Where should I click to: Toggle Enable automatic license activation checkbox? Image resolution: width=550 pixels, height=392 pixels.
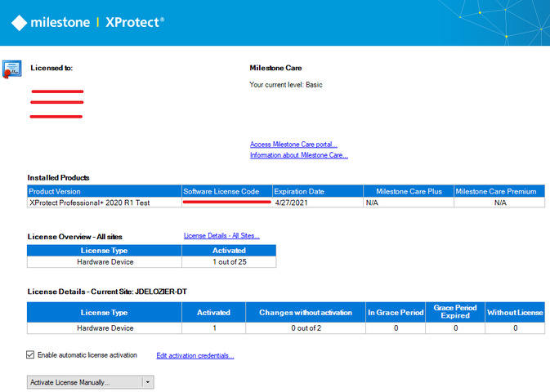click(x=31, y=355)
